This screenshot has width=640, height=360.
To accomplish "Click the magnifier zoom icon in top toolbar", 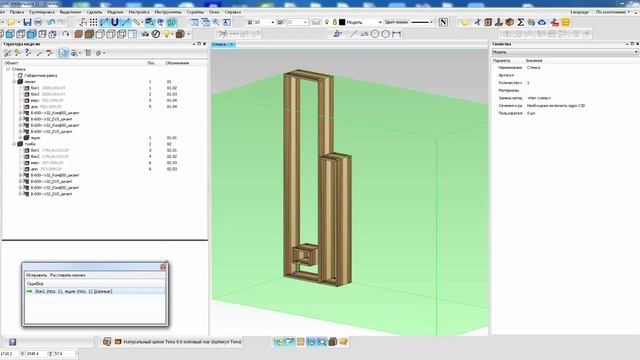I will [x=216, y=22].
